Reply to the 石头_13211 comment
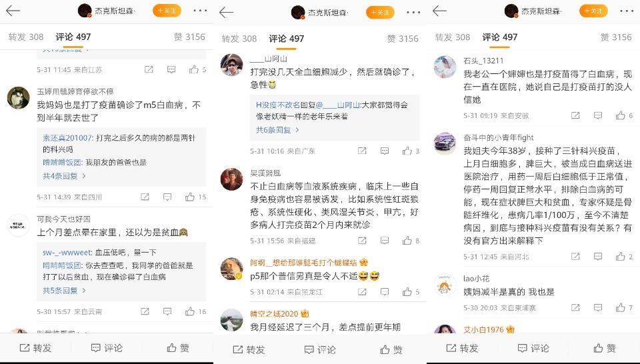 click(598, 116)
